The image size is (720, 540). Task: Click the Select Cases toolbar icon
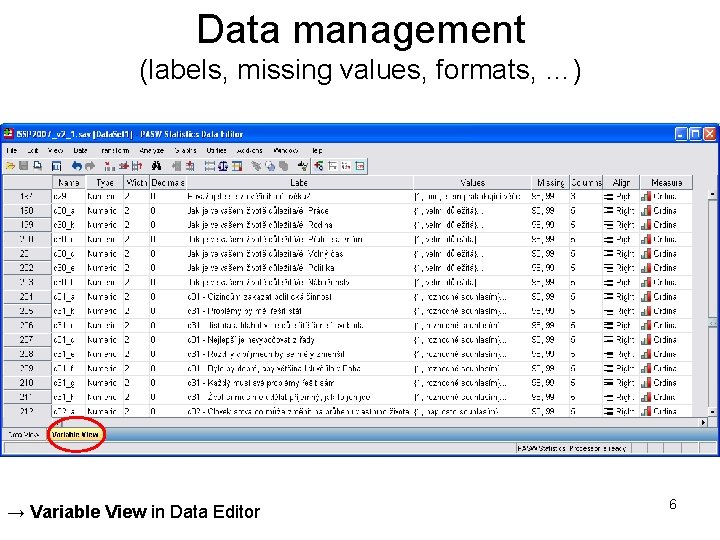(x=237, y=166)
